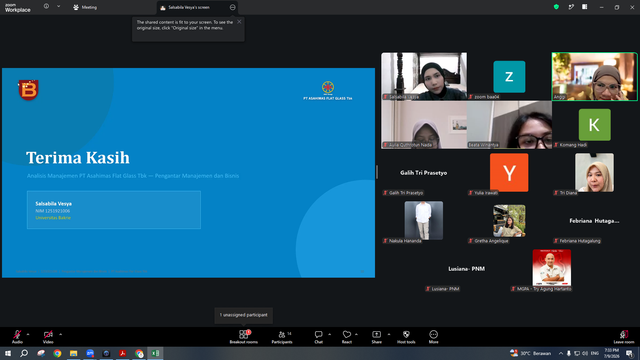Show hidden system tray icons

point(561,353)
